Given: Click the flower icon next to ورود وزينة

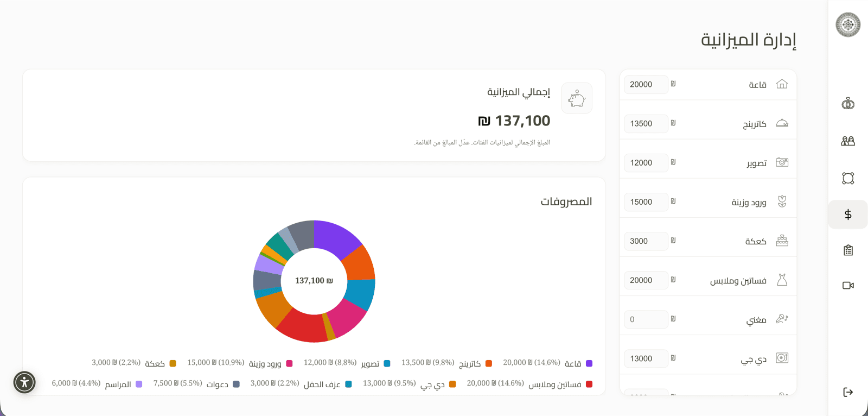Looking at the screenshot, I should pyautogui.click(x=782, y=201).
